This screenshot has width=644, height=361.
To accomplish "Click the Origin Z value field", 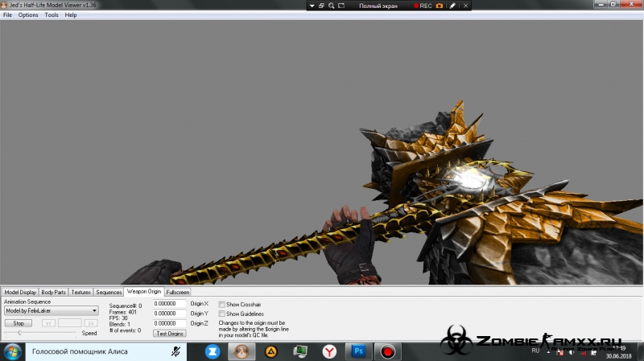I will click(169, 323).
